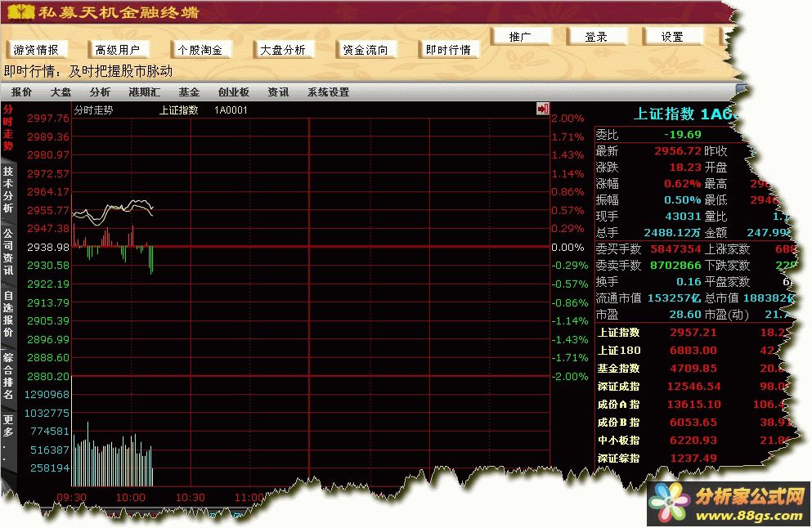Select the 上证180 index row

[x=694, y=351]
